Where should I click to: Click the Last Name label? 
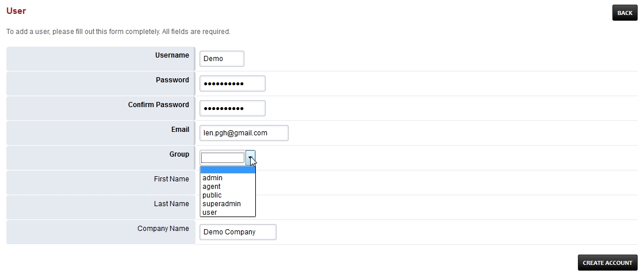coord(171,204)
